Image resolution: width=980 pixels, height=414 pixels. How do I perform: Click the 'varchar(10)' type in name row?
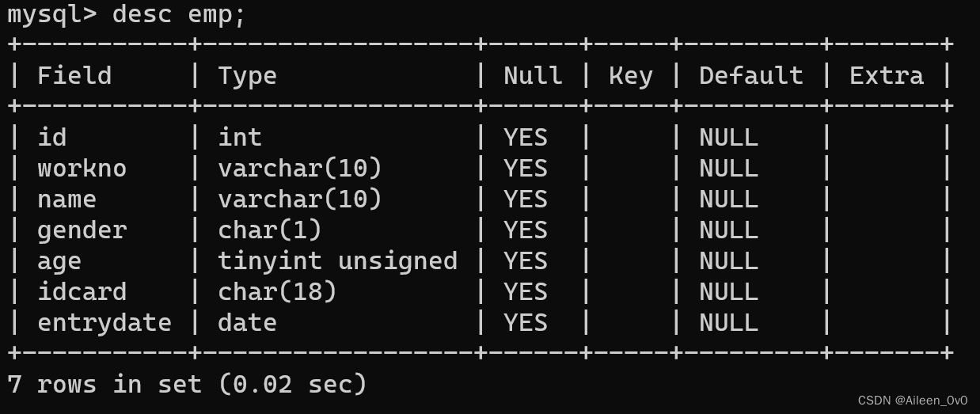(300, 199)
